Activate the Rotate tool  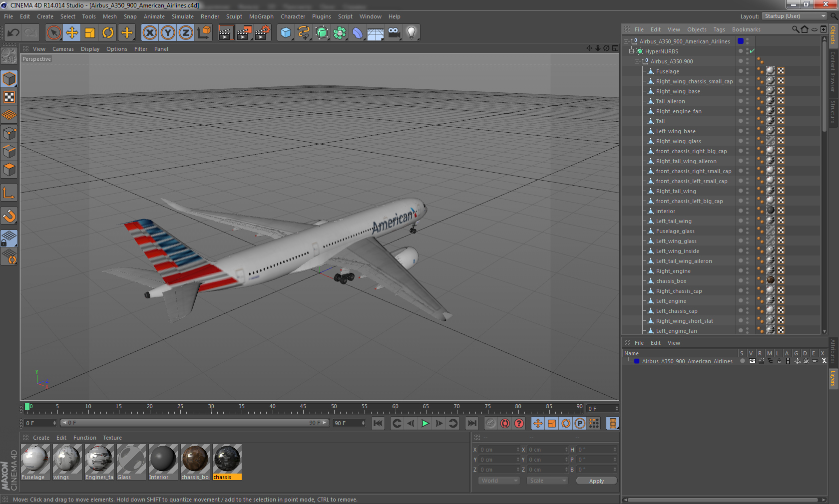(108, 33)
